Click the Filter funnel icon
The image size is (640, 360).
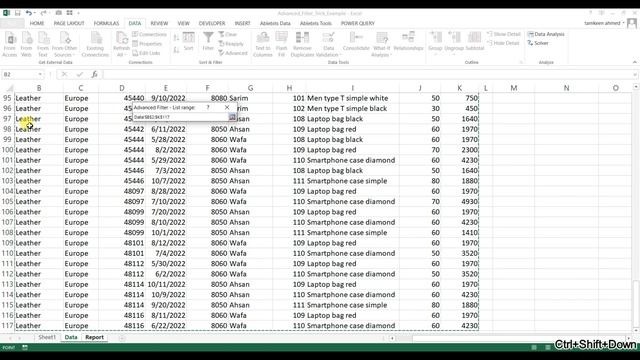pyautogui.click(x=208, y=42)
